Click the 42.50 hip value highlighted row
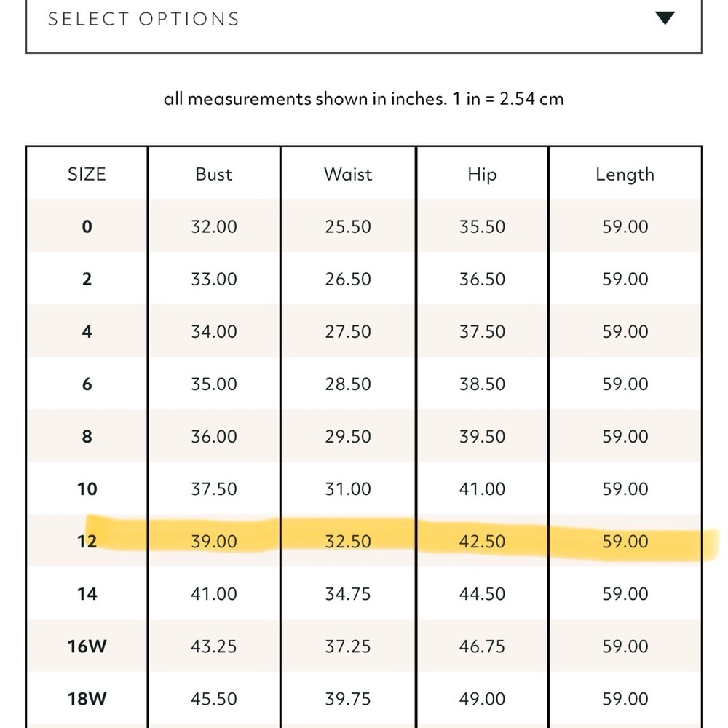 (482, 542)
